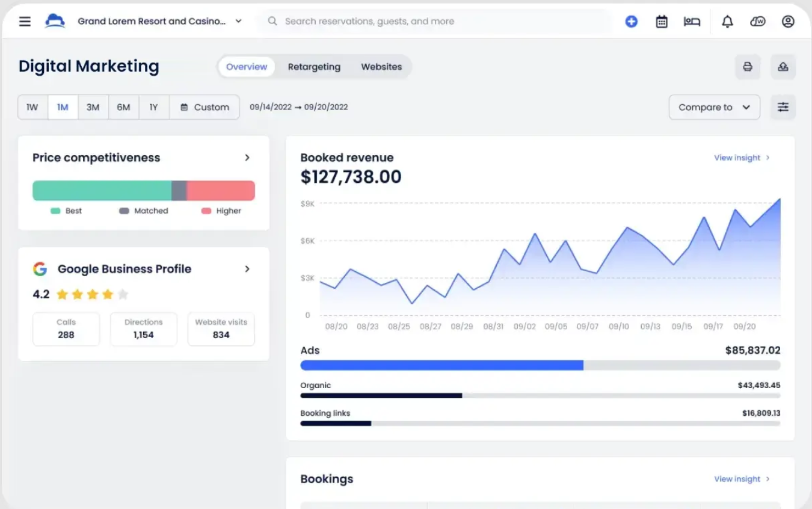812x509 pixels.
Task: Click the user account profile icon
Action: pyautogui.click(x=788, y=22)
